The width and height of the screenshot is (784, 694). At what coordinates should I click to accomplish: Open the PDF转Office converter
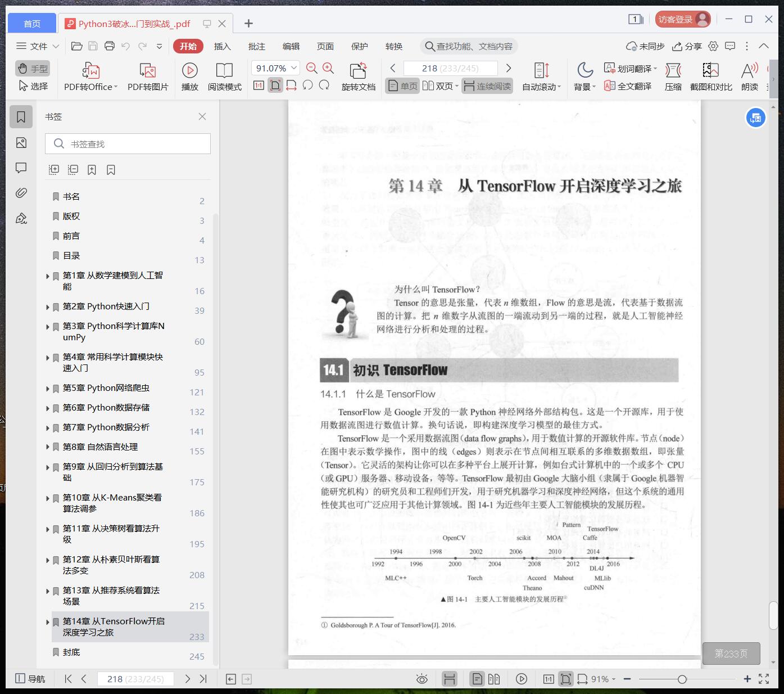click(x=90, y=77)
